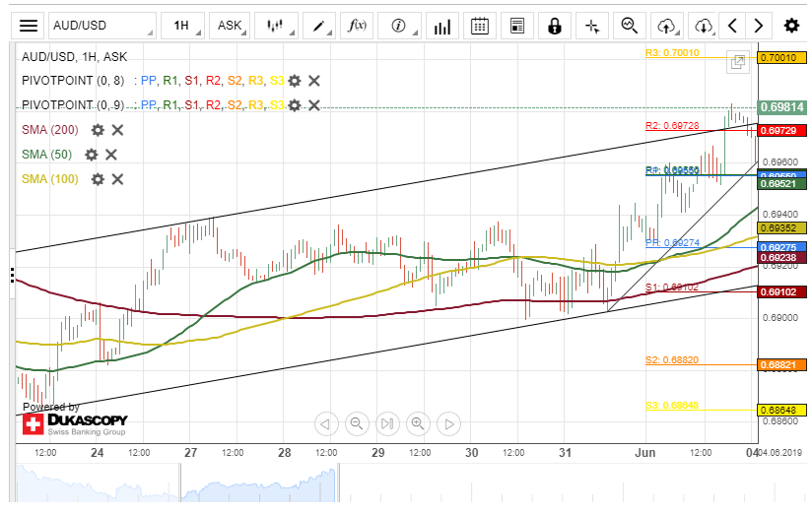Open the hamburger main menu
The image size is (812, 513).
30,26
